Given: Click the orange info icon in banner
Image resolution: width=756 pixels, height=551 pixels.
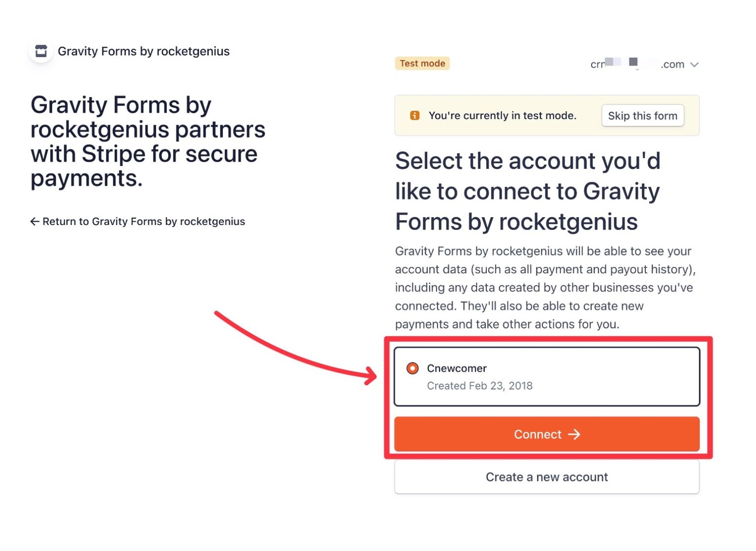Looking at the screenshot, I should coord(414,116).
